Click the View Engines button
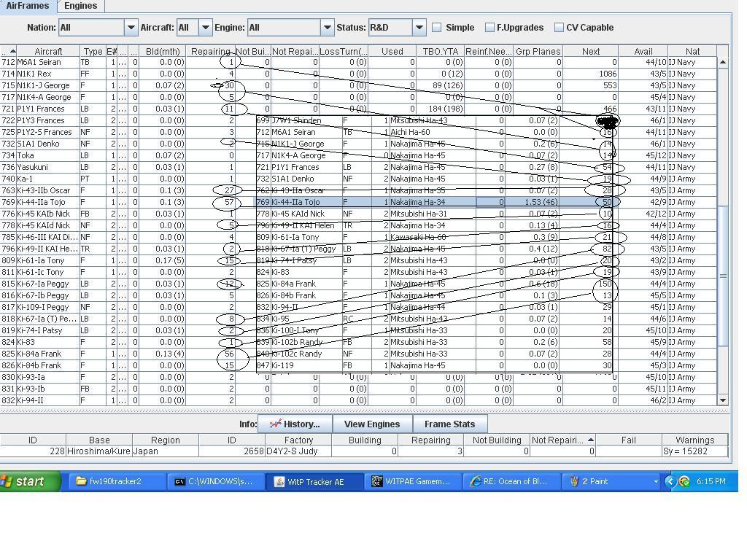The width and height of the screenshot is (747, 560). [371, 424]
